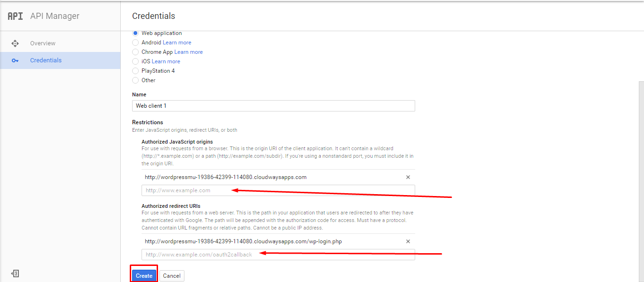
Task: Focus the empty redirect URIs input field
Action: point(278,255)
